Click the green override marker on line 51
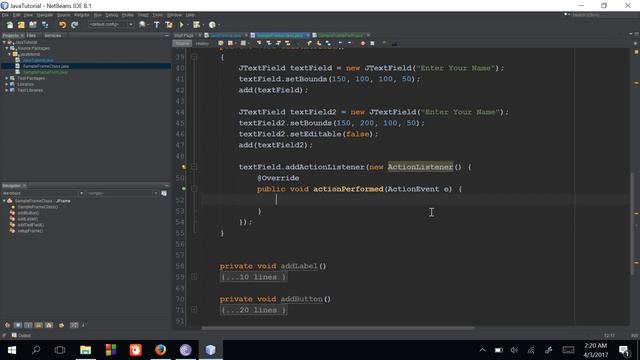This screenshot has height=360, width=640. [184, 189]
